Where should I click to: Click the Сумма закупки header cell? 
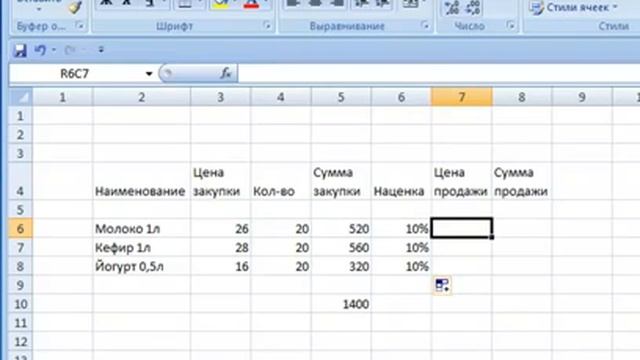(341, 181)
